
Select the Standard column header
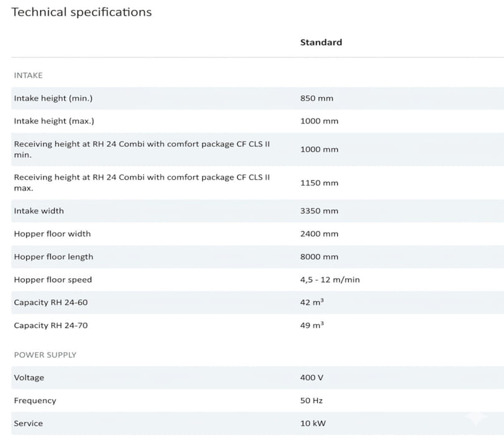[x=321, y=42]
